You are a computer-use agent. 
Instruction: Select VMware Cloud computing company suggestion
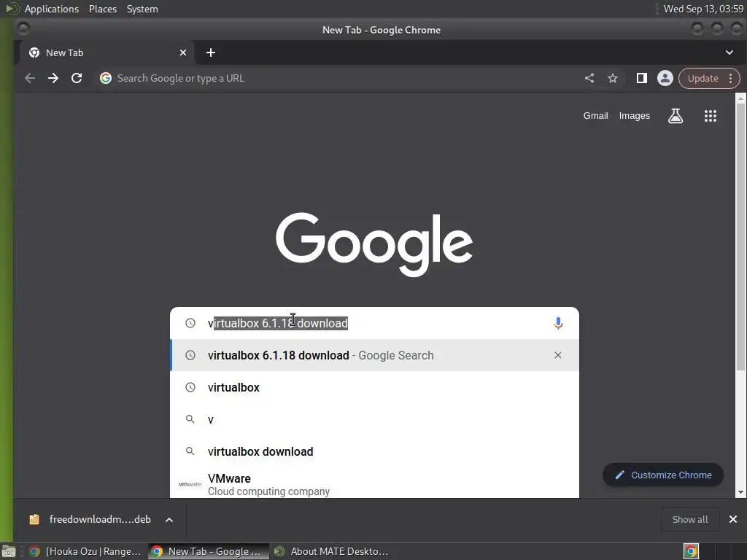click(374, 483)
